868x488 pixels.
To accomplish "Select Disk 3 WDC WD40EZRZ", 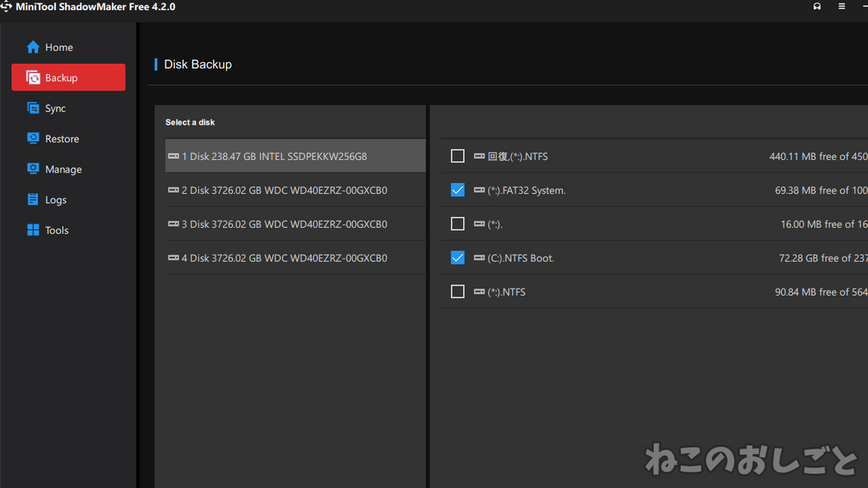I will [295, 224].
